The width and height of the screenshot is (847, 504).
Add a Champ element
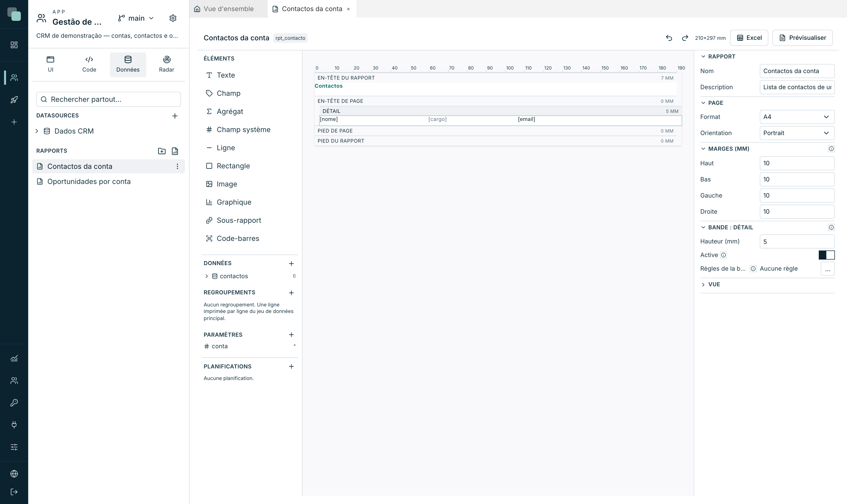(250, 93)
